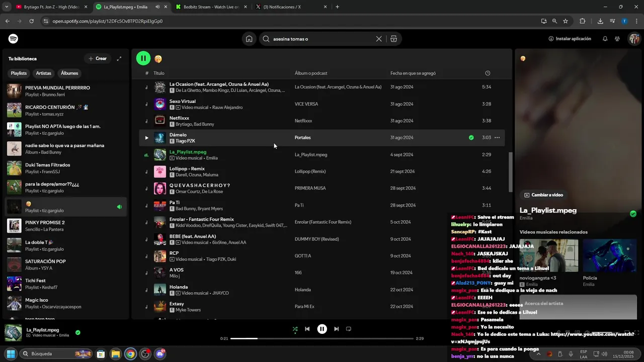Open PREVIA MUNDIAL PERRRRRO playlist in library
This screenshot has width=644, height=362.
tap(65, 91)
